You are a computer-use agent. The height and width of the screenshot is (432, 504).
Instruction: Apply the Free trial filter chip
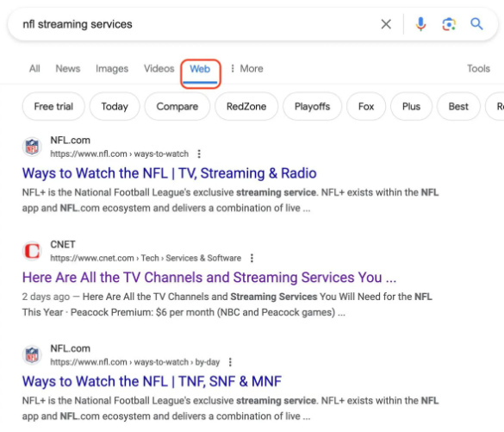tap(53, 106)
